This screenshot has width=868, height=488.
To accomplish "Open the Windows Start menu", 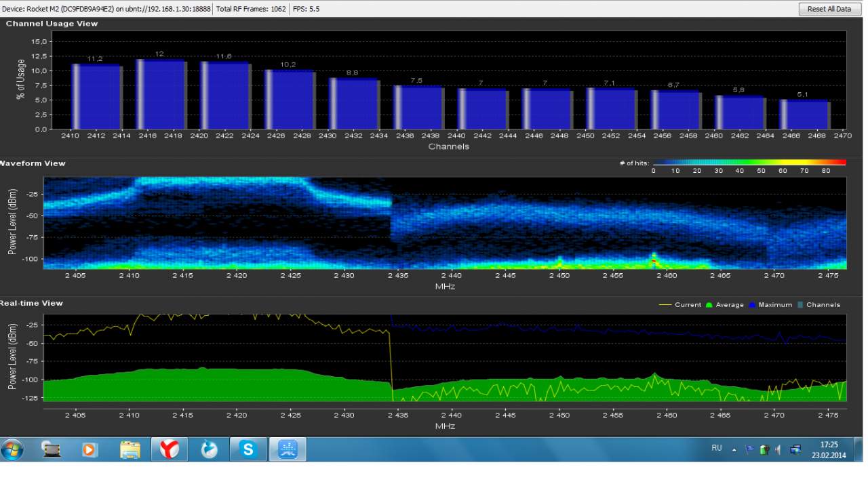I will tap(13, 449).
